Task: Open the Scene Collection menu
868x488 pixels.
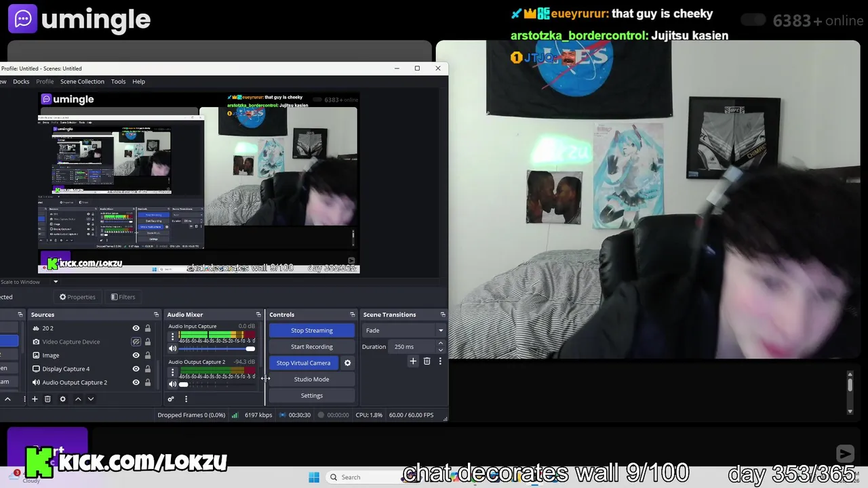Action: [x=82, y=81]
